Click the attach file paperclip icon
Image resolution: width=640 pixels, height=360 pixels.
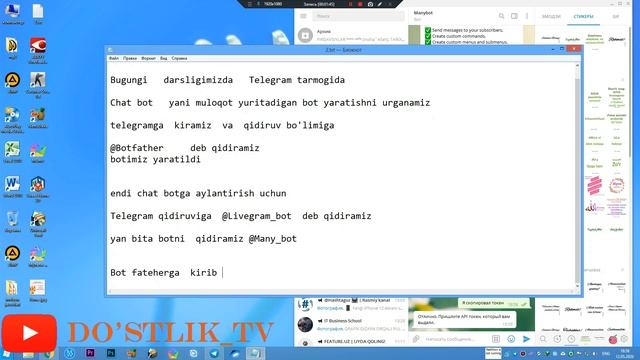coord(416,339)
